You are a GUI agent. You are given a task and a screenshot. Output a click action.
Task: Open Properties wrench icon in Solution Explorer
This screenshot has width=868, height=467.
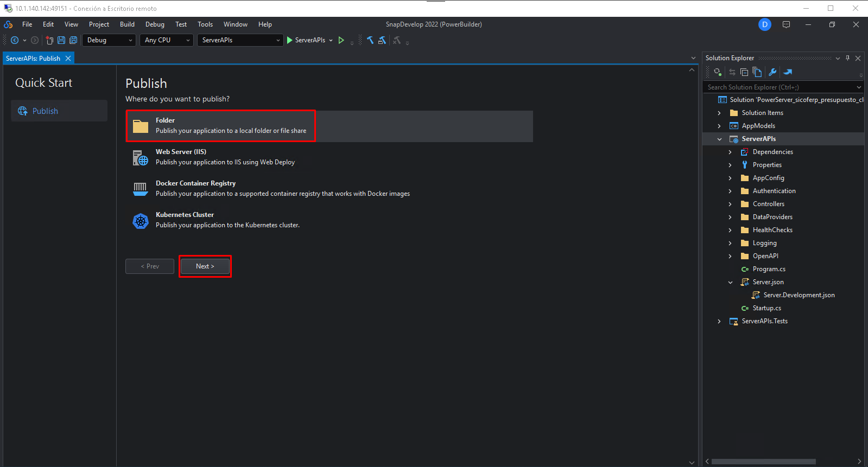(772, 72)
